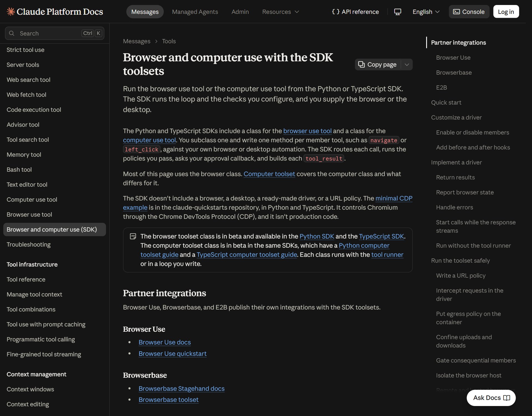The height and width of the screenshot is (416, 532).
Task: Go to Tools breadcrumb
Action: pos(169,41)
